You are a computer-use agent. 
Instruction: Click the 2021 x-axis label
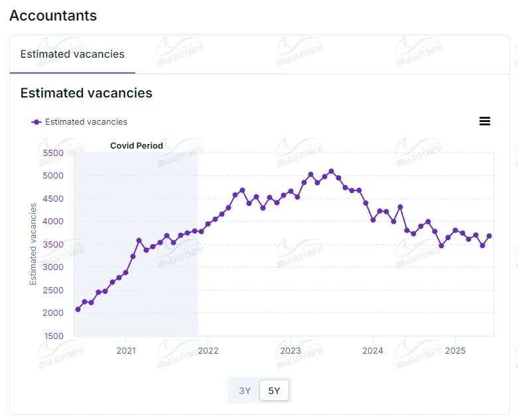pos(126,350)
